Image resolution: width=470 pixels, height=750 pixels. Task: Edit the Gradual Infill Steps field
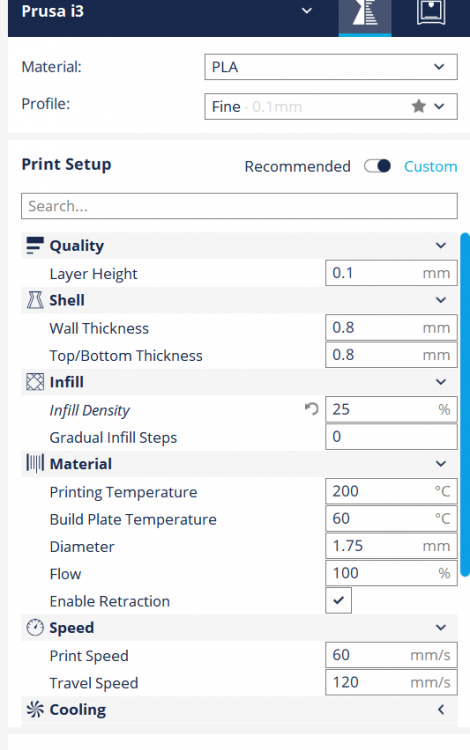pos(391,437)
